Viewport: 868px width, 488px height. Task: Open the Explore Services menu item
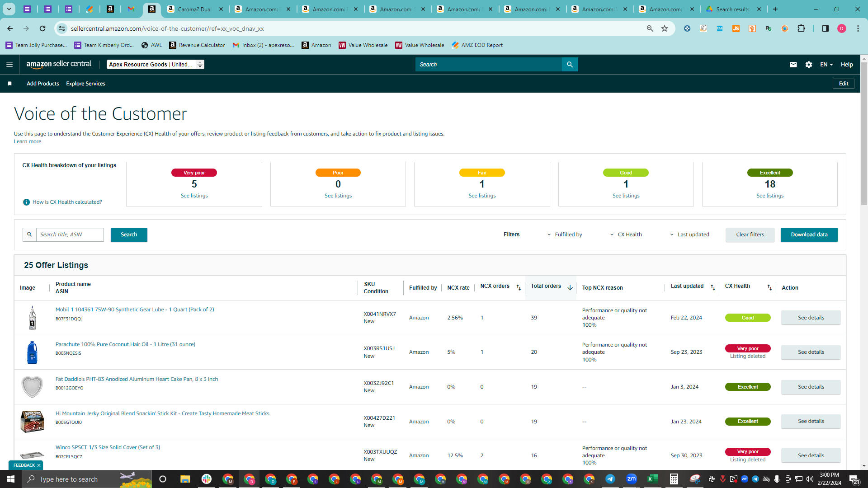tap(85, 84)
